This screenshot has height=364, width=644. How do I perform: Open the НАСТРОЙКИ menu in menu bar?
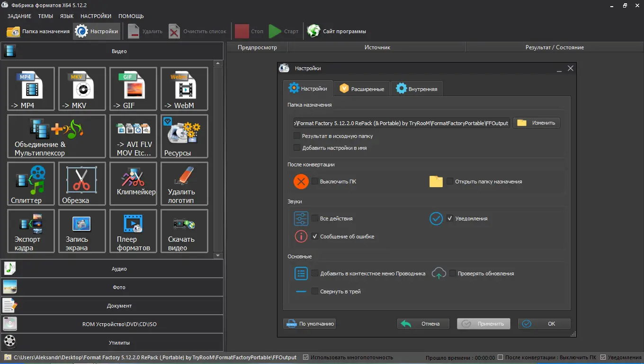96,16
